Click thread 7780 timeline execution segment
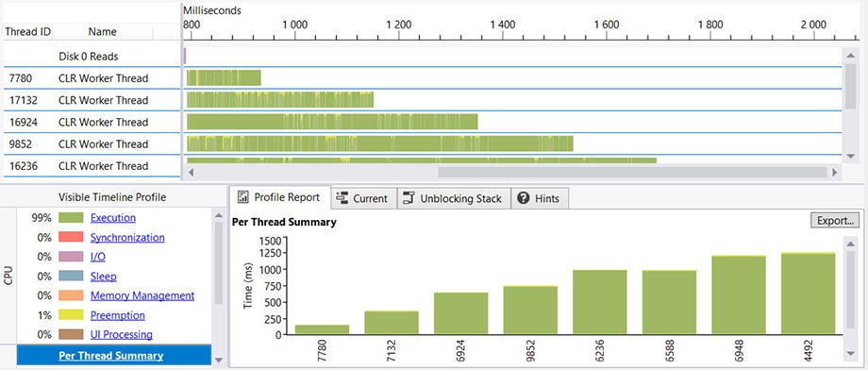The height and width of the screenshot is (370, 868). [224, 78]
